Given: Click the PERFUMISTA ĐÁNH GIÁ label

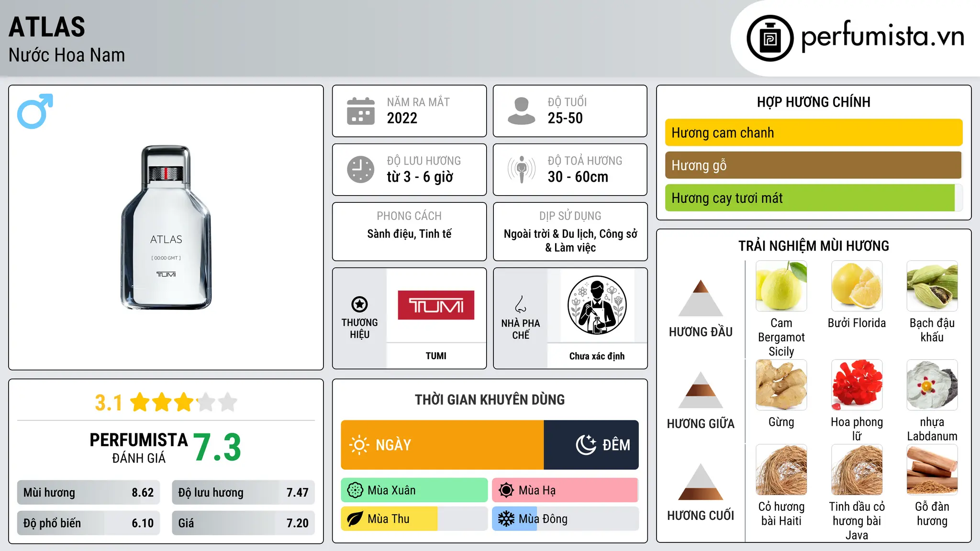Looking at the screenshot, I should [139, 448].
